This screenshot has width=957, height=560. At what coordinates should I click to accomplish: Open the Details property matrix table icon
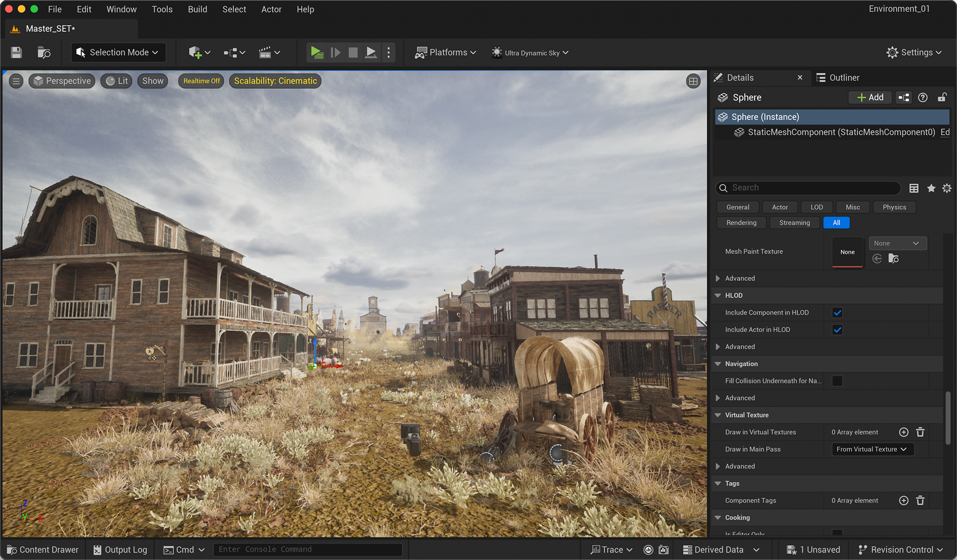[x=914, y=188]
